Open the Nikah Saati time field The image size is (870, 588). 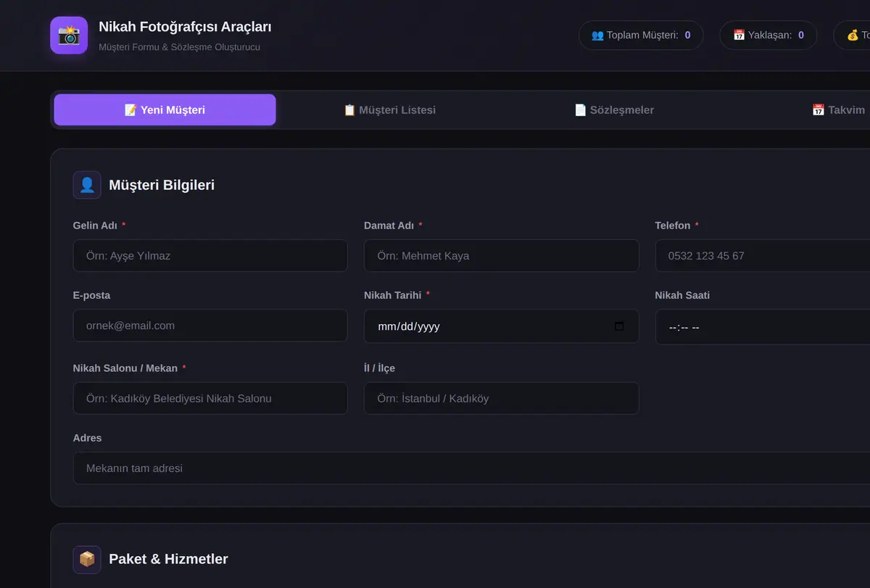(x=763, y=327)
